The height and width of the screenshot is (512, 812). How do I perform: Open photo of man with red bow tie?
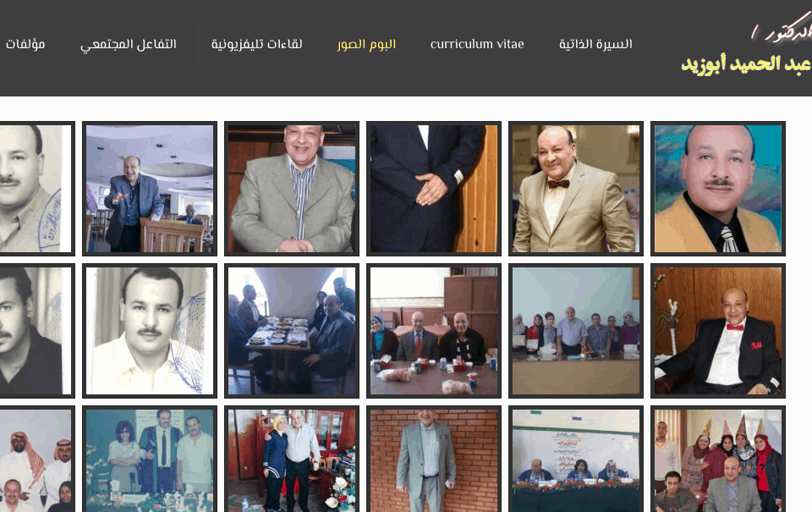click(x=718, y=331)
